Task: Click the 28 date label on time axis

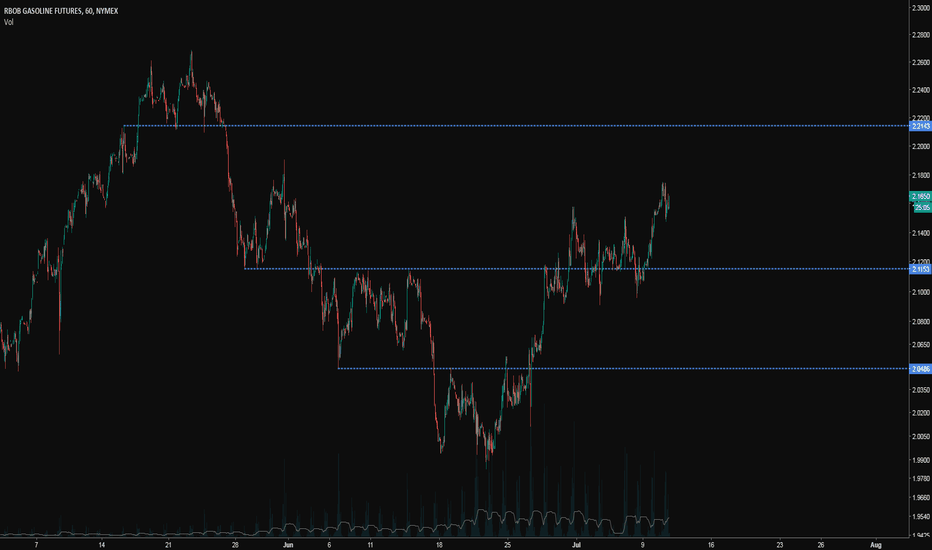Action: click(235, 545)
